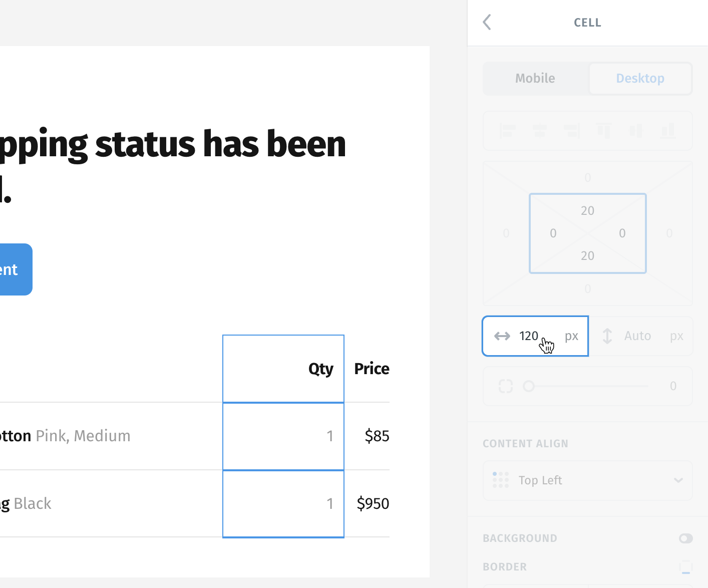Screen dimensions: 708x588
Task: Click the width input field showing 120
Action: 535,336
